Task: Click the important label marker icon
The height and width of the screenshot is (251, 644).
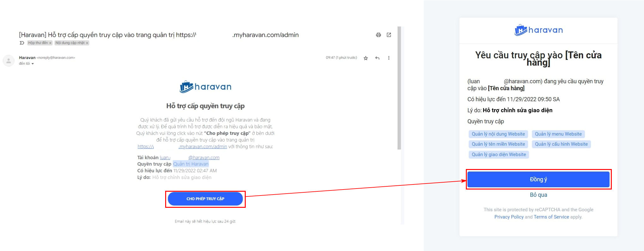Action: pos(22,43)
